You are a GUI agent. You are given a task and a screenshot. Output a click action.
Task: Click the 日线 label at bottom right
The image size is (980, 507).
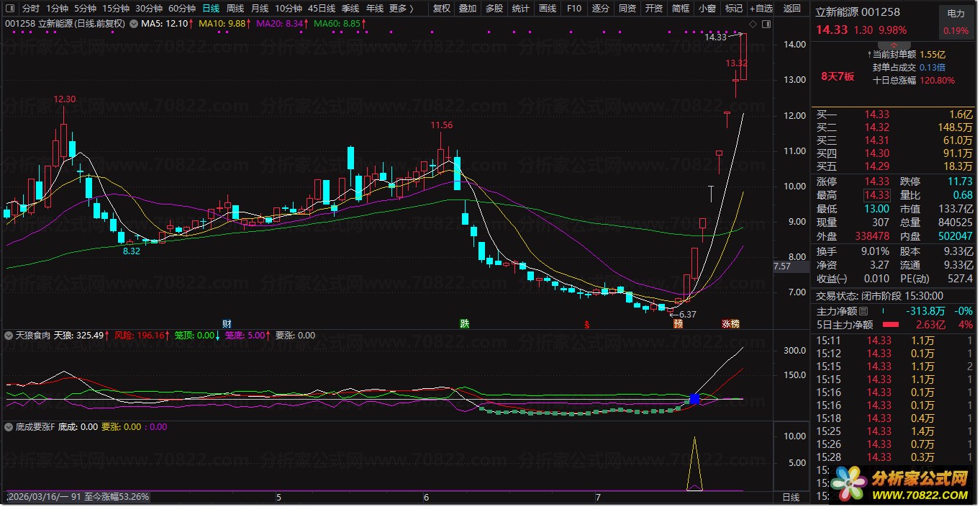click(x=791, y=498)
